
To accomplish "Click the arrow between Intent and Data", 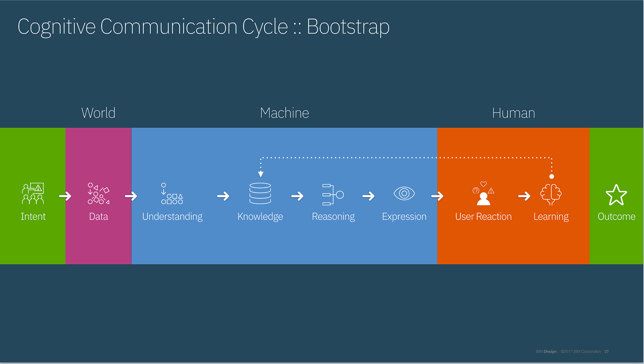I will (x=65, y=196).
